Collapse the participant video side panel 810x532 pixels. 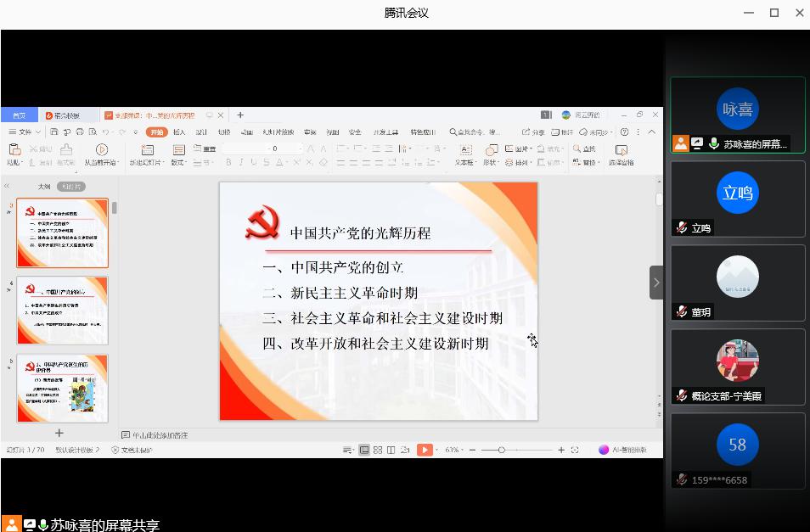coord(656,283)
